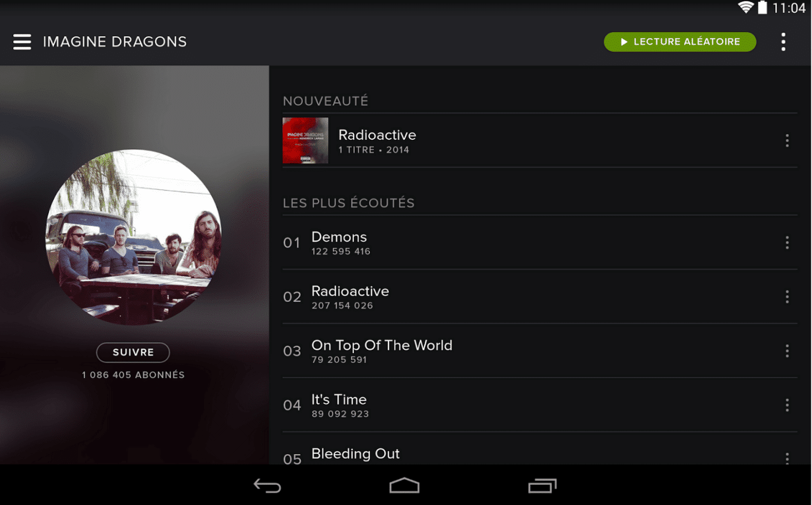
Task: Tap the Android home button
Action: click(404, 486)
